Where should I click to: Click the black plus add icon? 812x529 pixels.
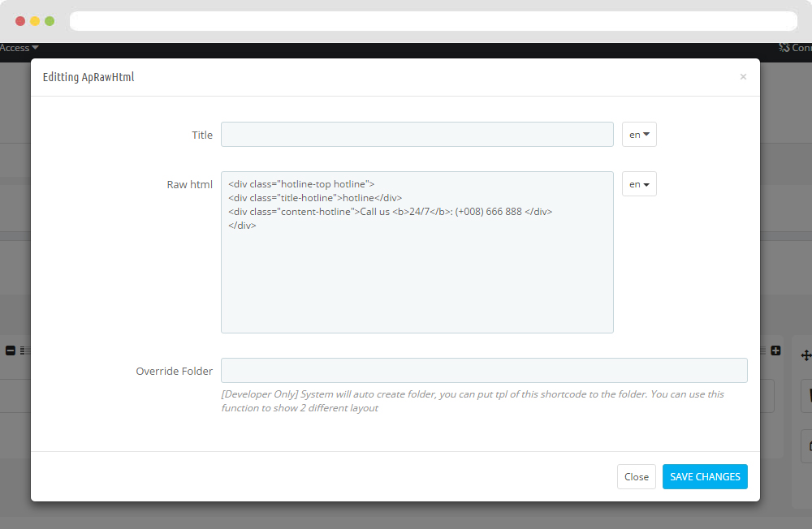coord(775,351)
